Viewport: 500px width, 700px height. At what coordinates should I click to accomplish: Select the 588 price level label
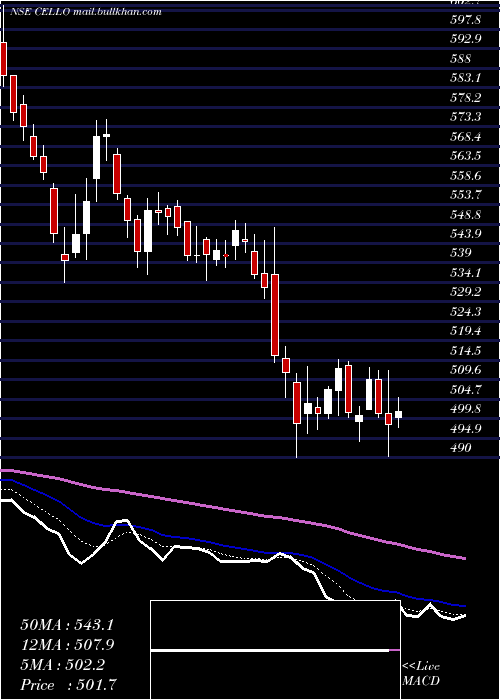tap(461, 58)
